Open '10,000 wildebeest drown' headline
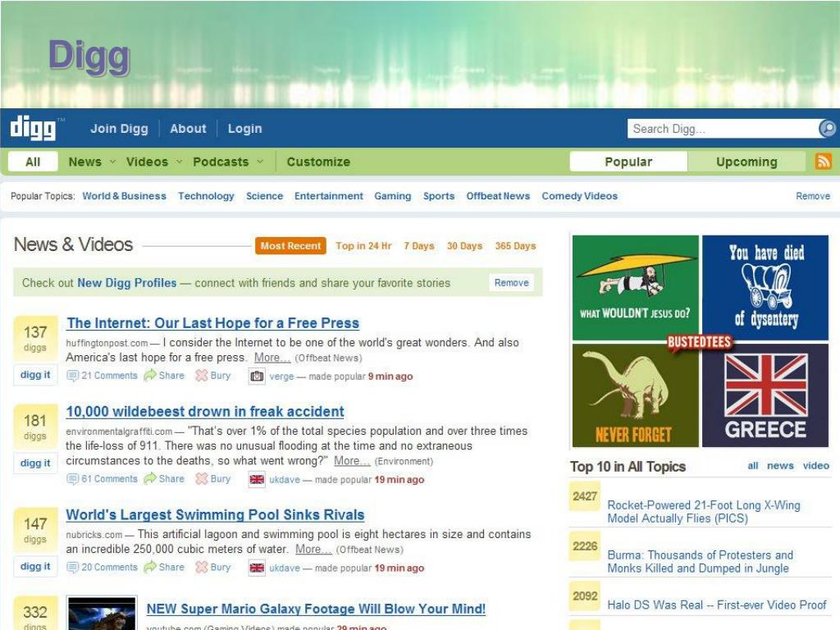 (x=204, y=412)
